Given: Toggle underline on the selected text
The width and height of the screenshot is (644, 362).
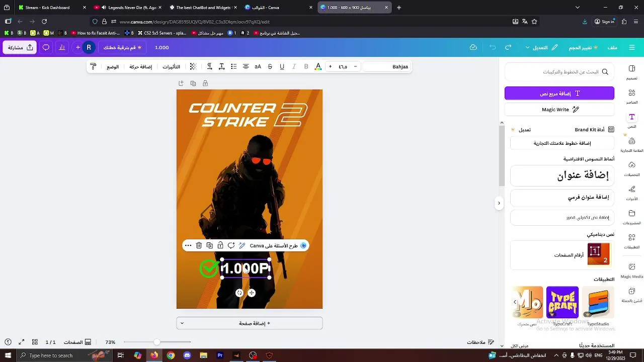Looking at the screenshot, I should click(x=282, y=67).
